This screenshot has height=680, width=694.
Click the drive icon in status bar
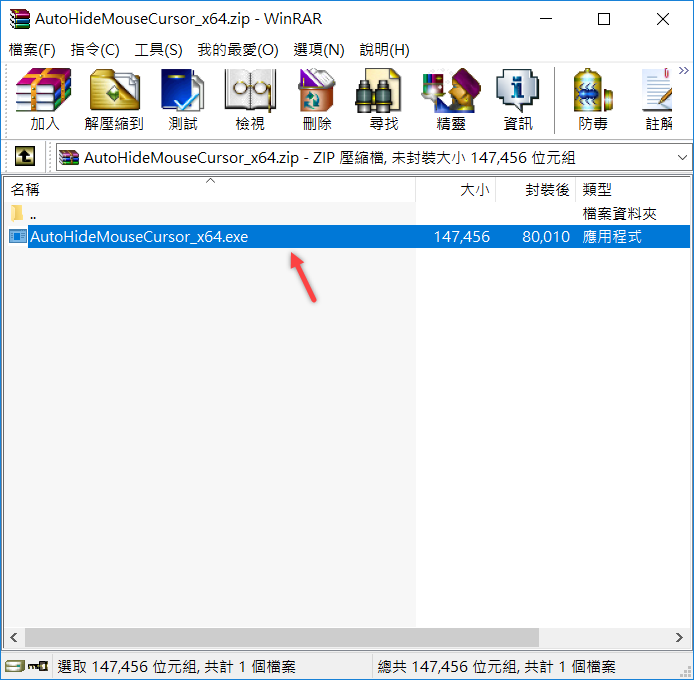point(15,666)
